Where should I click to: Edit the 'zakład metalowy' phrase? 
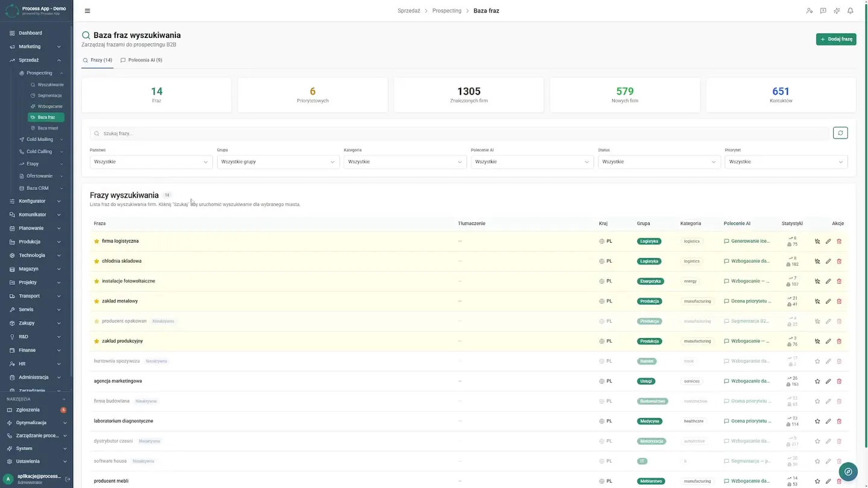coord(828,301)
